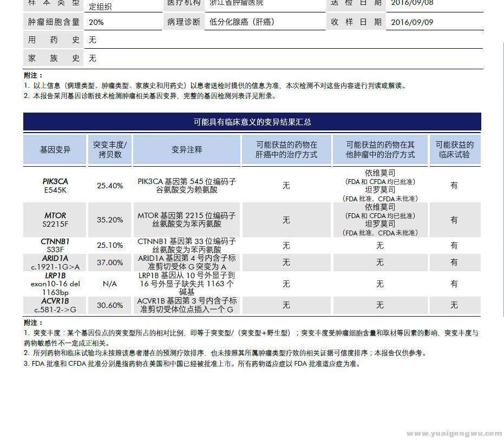
Task: Click the PIK3CA E545K gene cell
Action: click(x=55, y=186)
